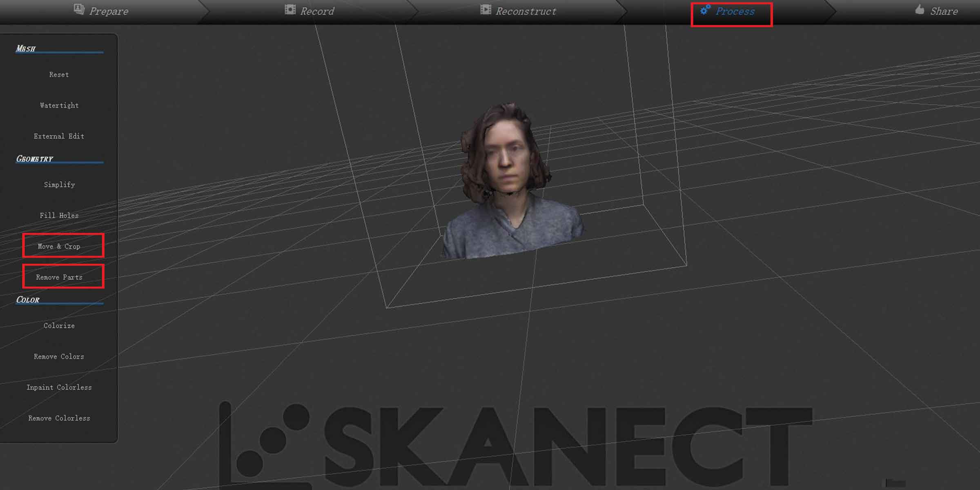The width and height of the screenshot is (980, 490).
Task: Choose Simplify under Geometry
Action: 59,185
